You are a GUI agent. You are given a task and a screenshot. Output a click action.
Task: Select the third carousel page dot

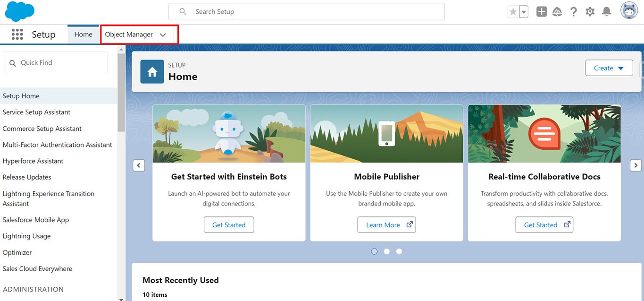[x=399, y=251]
